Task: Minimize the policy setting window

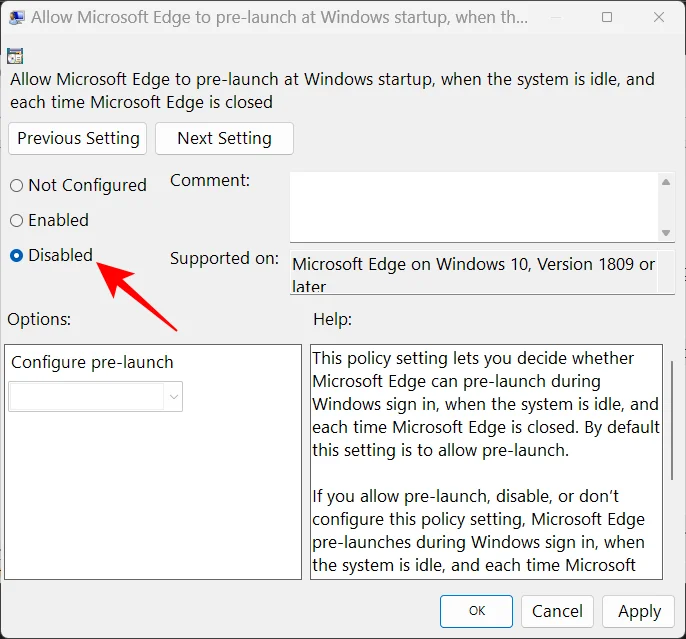Action: click(x=556, y=17)
